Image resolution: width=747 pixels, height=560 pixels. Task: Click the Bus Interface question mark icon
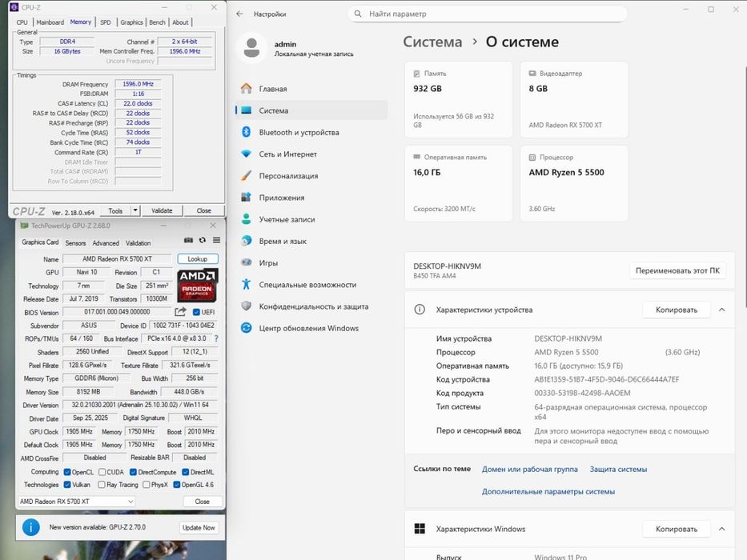[x=216, y=338]
